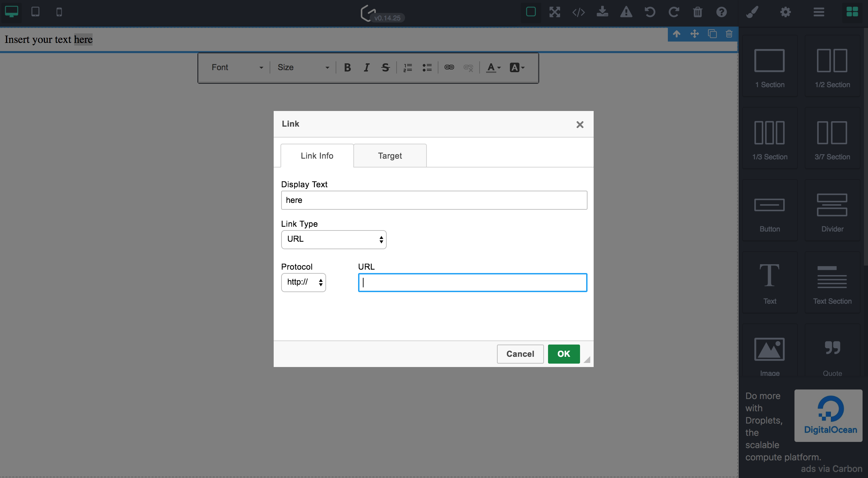Toggle component outline borders view

click(x=531, y=12)
